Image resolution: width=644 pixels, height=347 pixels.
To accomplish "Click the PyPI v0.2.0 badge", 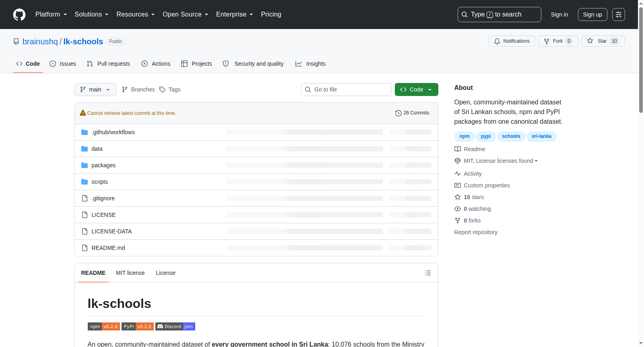I will pos(138,326).
